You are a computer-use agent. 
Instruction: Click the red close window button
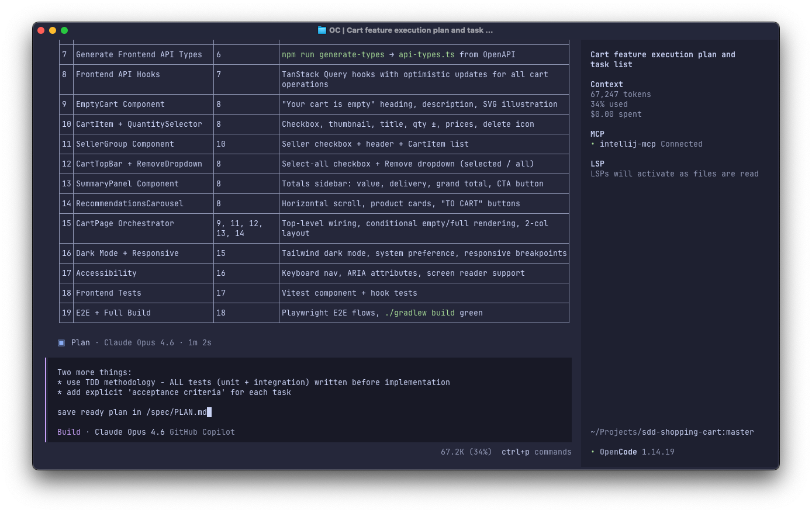click(41, 30)
